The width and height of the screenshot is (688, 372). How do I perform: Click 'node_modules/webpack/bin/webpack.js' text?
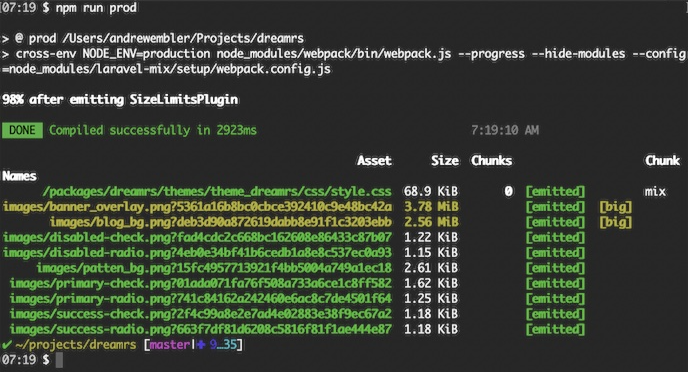pos(334,54)
